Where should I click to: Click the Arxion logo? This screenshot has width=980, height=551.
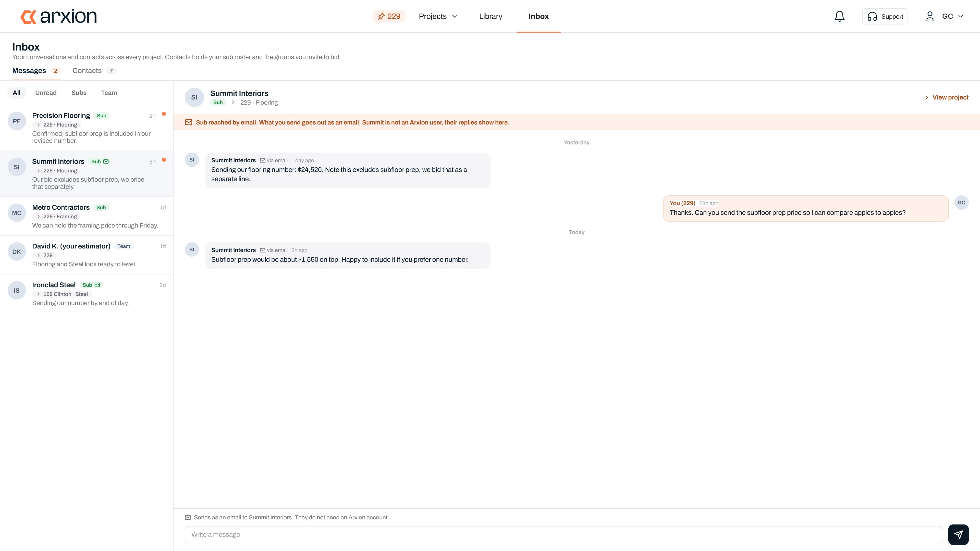tap(59, 16)
